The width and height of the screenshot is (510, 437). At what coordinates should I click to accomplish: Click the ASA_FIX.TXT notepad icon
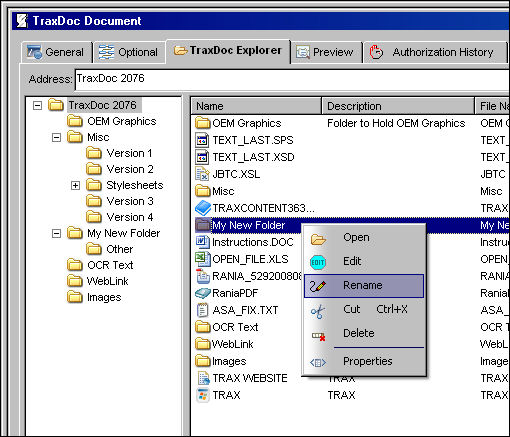coord(202,310)
